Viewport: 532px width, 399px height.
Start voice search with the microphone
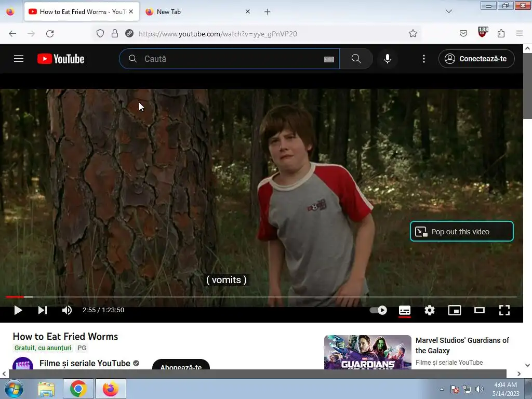388,59
